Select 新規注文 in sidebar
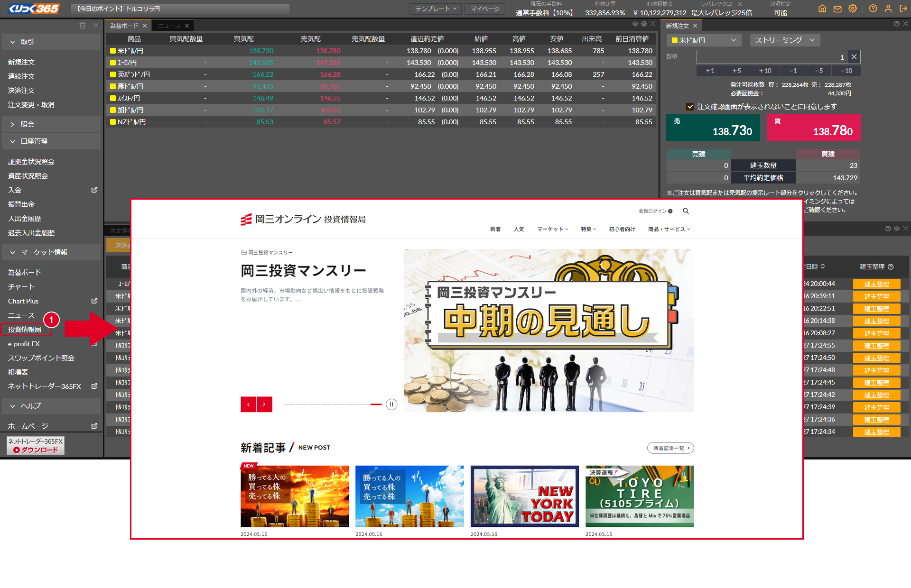Viewport: 911px width, 588px height. 21,62
